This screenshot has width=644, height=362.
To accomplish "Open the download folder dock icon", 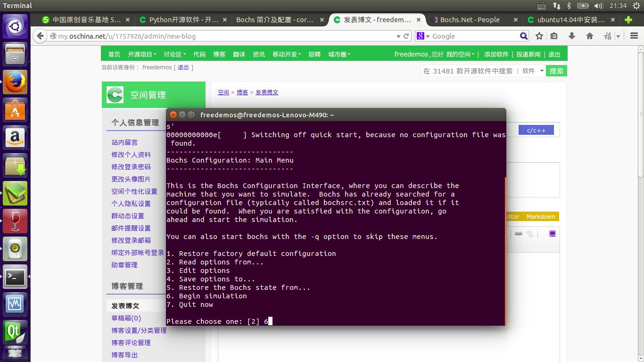I will (15, 165).
